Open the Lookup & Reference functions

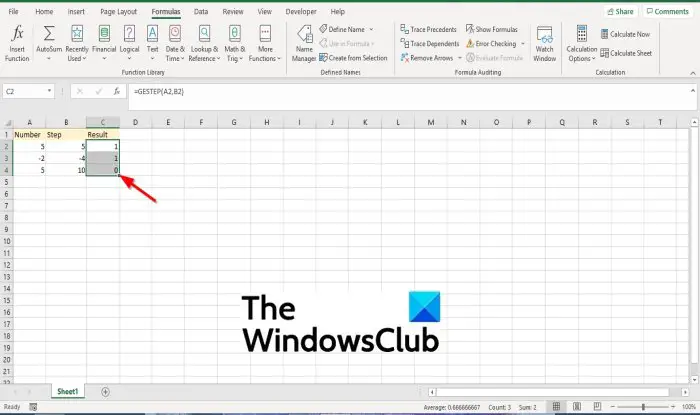204,43
